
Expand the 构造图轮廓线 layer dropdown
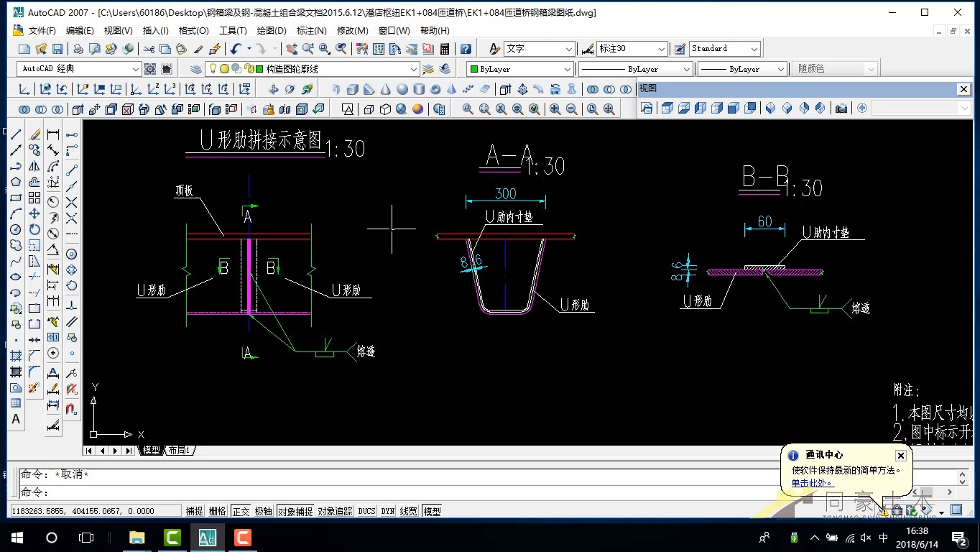pos(413,69)
